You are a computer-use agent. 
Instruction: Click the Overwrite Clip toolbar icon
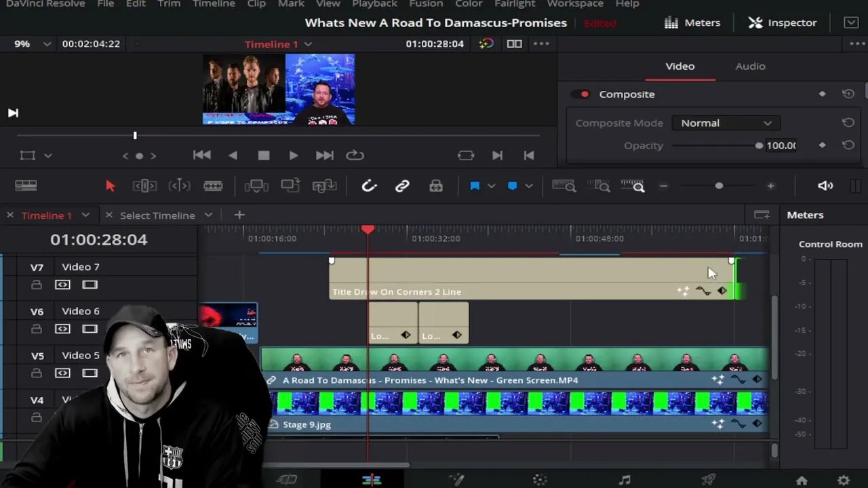click(x=291, y=186)
